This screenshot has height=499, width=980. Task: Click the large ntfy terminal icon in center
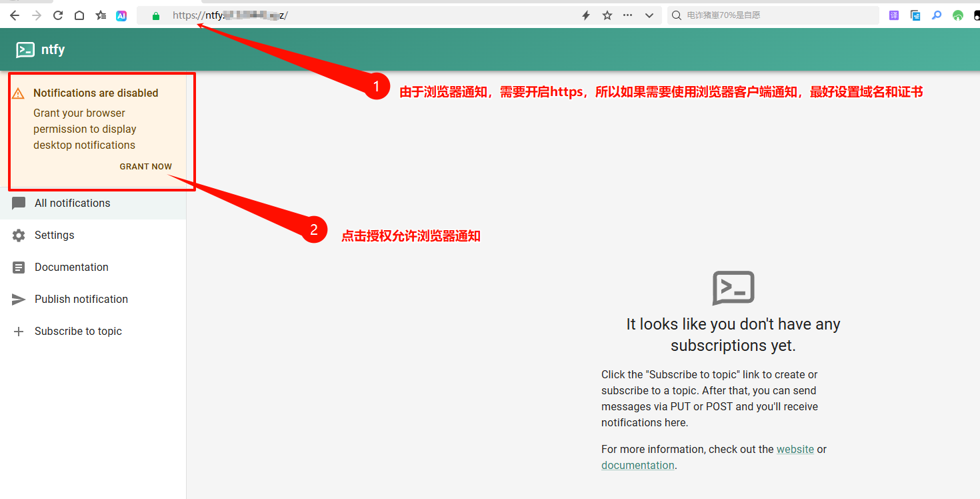coord(733,288)
